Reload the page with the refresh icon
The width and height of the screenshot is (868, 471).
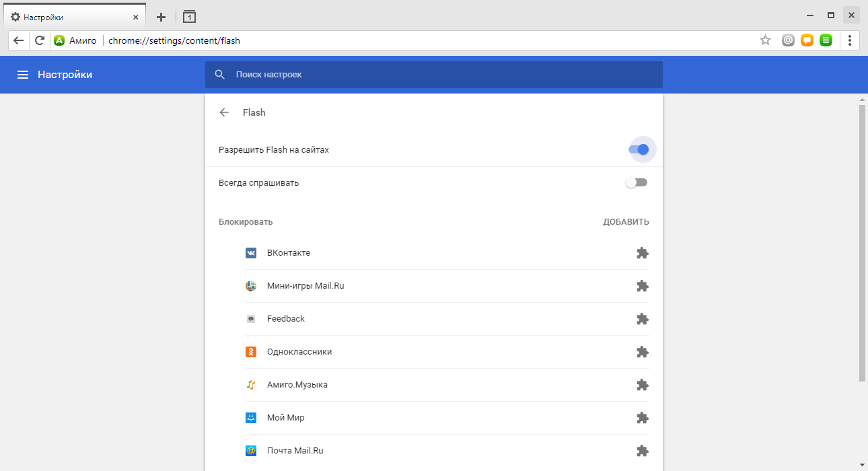click(x=40, y=40)
